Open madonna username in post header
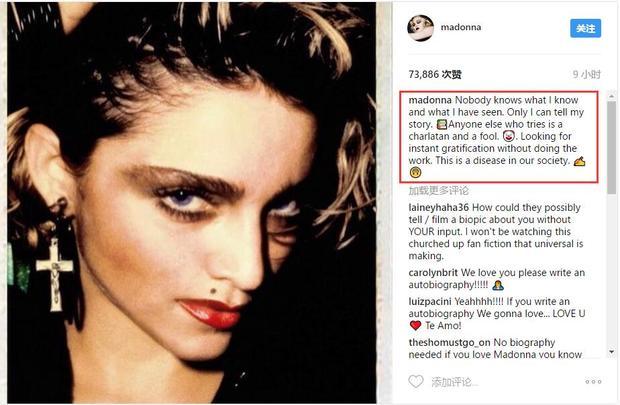Image resolution: width=620 pixels, height=405 pixels. pos(461,27)
